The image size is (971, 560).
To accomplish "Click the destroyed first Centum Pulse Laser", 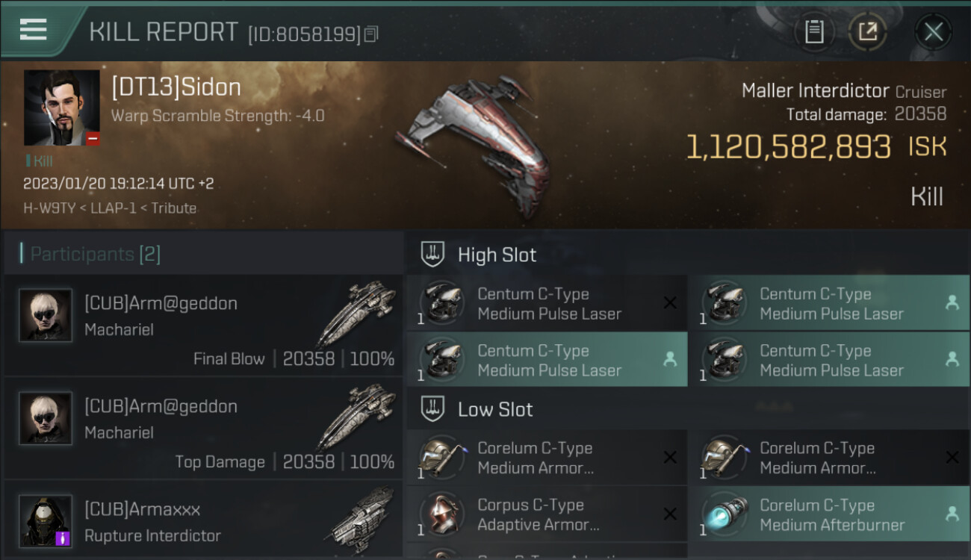I will [x=547, y=303].
